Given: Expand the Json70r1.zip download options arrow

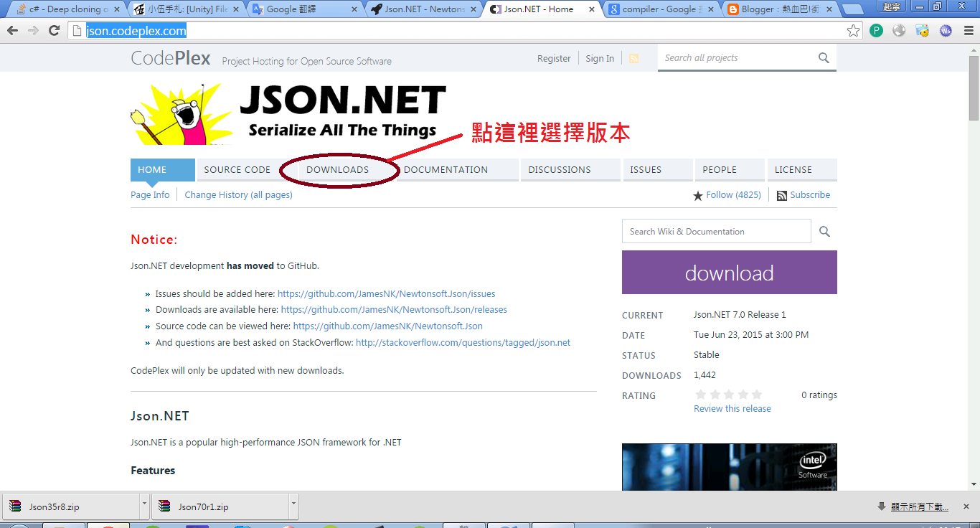Looking at the screenshot, I should click(293, 506).
